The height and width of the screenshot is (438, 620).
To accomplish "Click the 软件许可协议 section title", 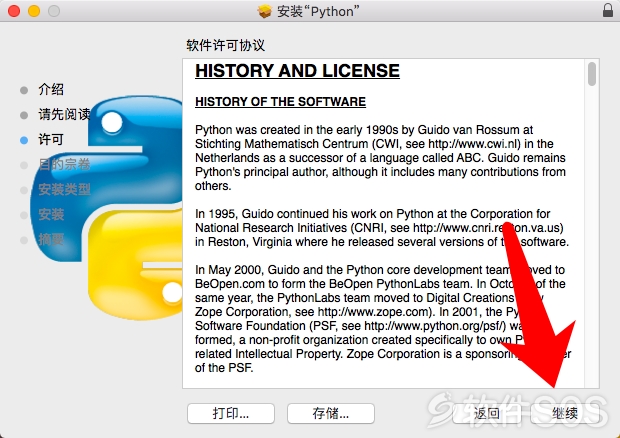I will [225, 45].
